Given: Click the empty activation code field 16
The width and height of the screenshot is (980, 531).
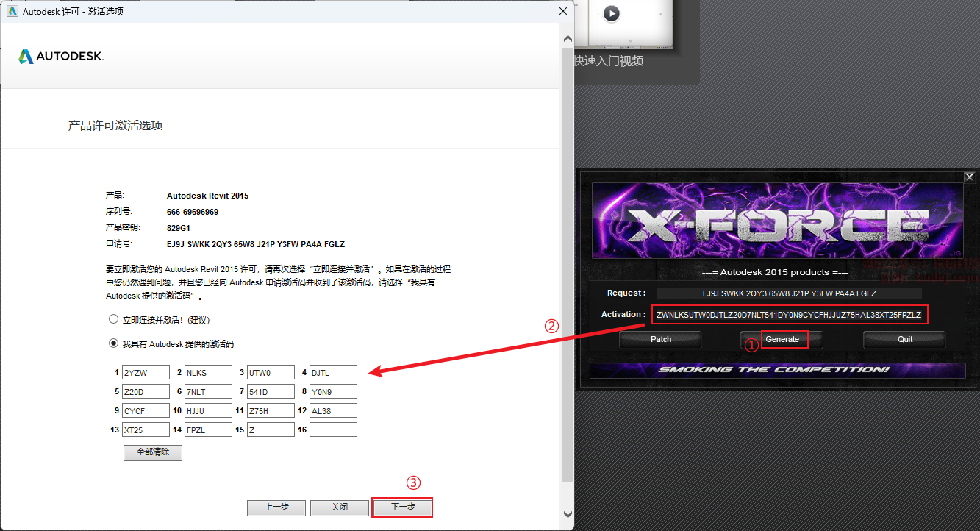Looking at the screenshot, I should pos(333,430).
